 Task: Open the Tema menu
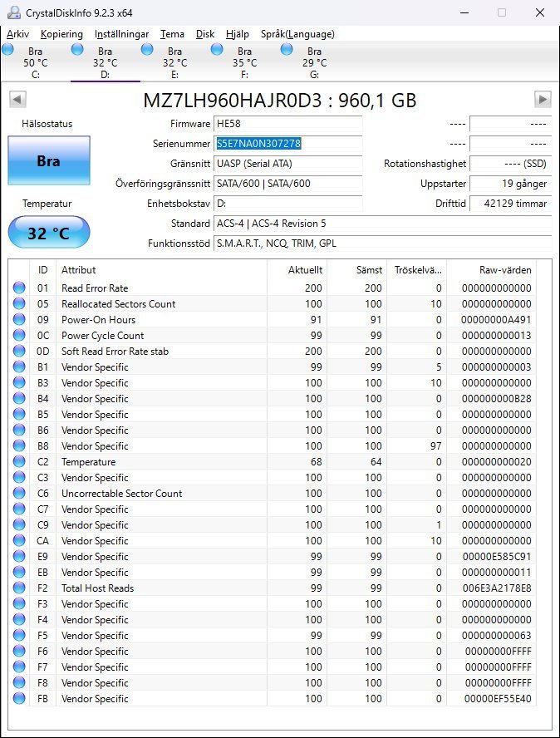(x=172, y=34)
